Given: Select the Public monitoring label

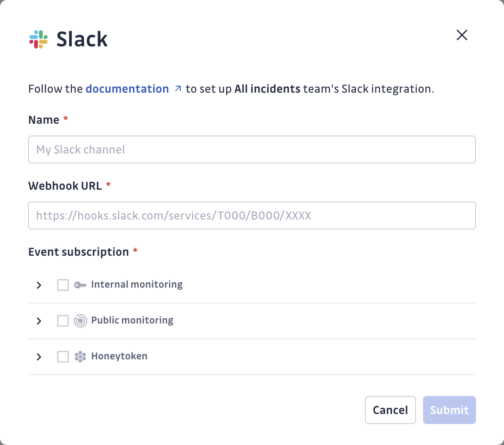Looking at the screenshot, I should point(132,320).
